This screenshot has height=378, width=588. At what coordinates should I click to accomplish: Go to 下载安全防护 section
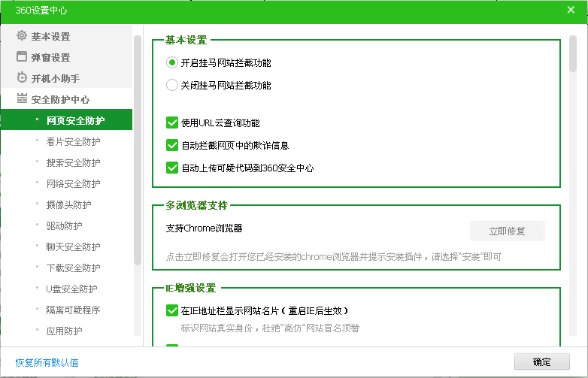point(73,268)
